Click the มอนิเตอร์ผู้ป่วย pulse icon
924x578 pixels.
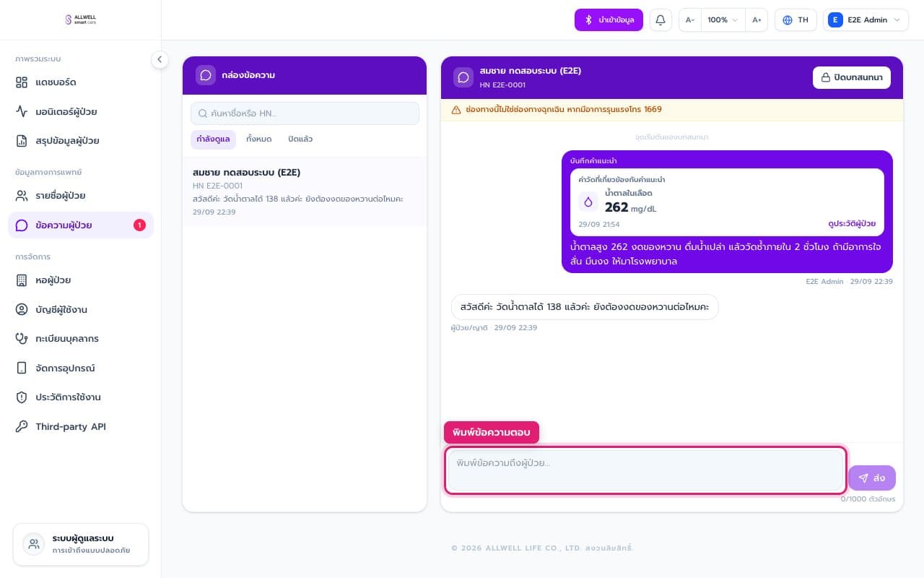coord(22,111)
